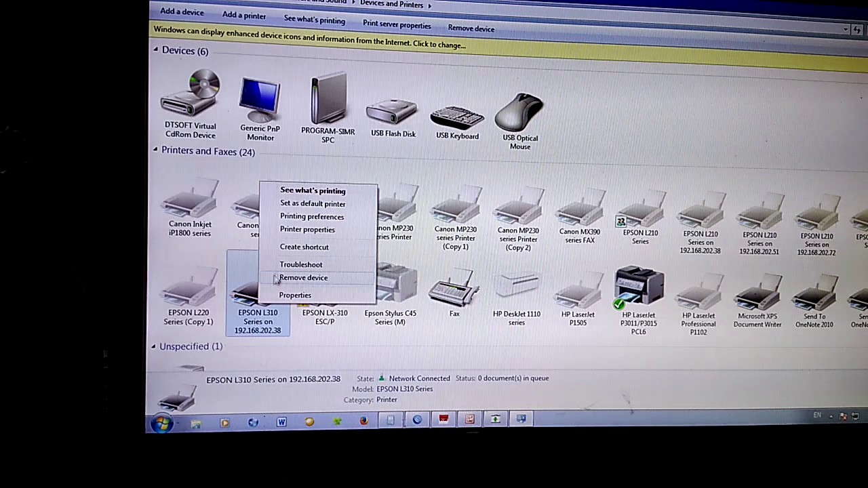Select Canon Inkjet iP1800 series printer

[190, 208]
